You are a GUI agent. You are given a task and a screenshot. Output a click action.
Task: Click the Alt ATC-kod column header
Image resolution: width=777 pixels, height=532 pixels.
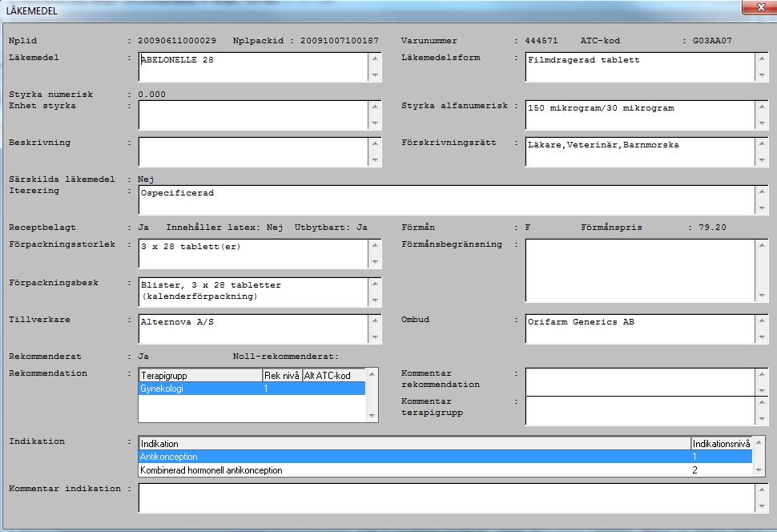[x=333, y=375]
